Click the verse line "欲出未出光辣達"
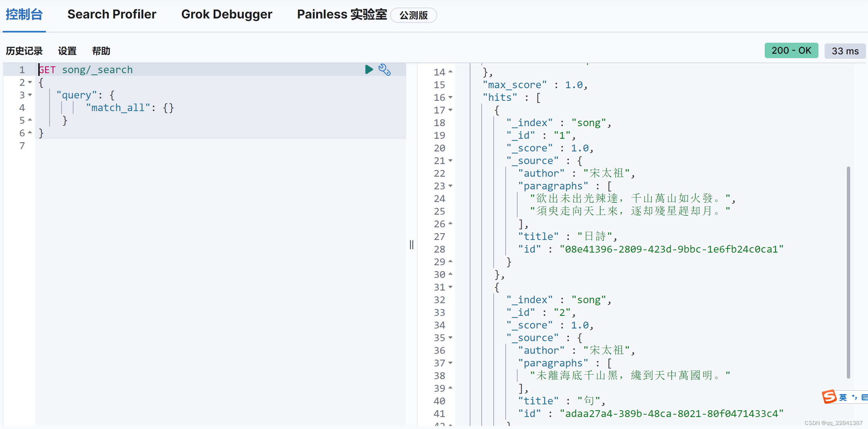 tap(632, 199)
